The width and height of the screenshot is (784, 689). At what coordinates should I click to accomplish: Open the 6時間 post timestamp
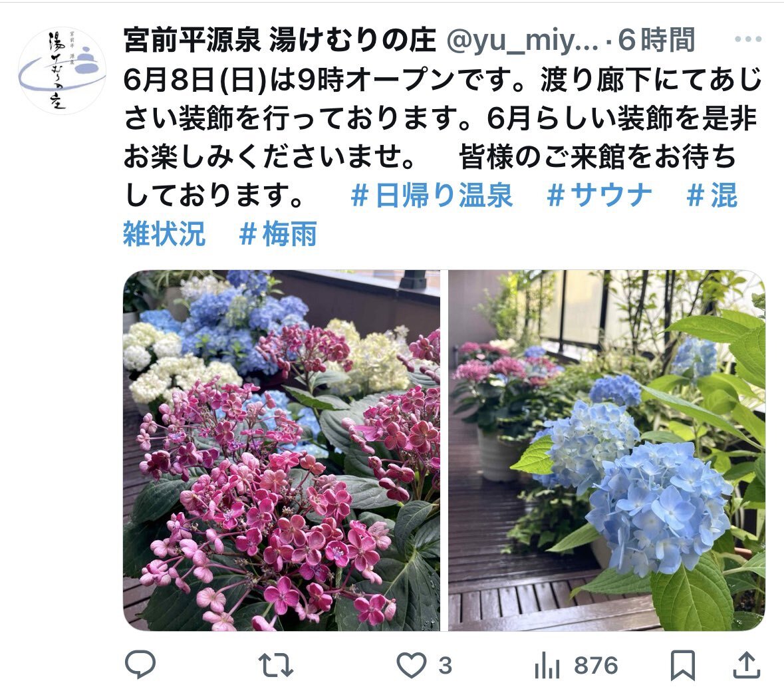tap(656, 40)
